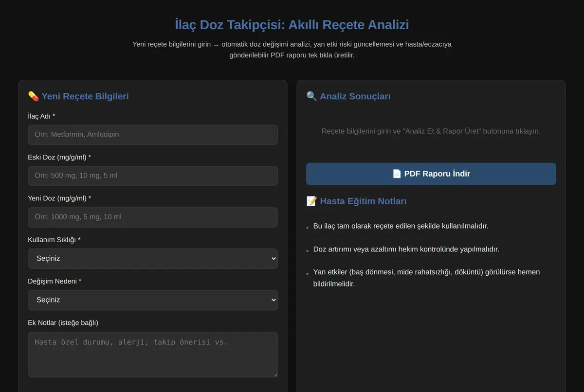Viewport: 584px width, 392px height.
Task: Click the document icon in PDF Raporu İndir
Action: tap(397, 174)
